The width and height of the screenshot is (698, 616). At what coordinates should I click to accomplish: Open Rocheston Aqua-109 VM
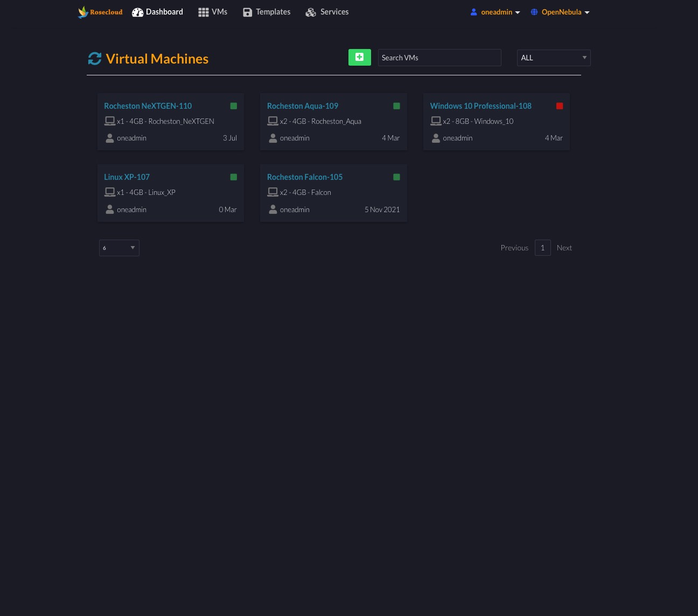coord(303,106)
